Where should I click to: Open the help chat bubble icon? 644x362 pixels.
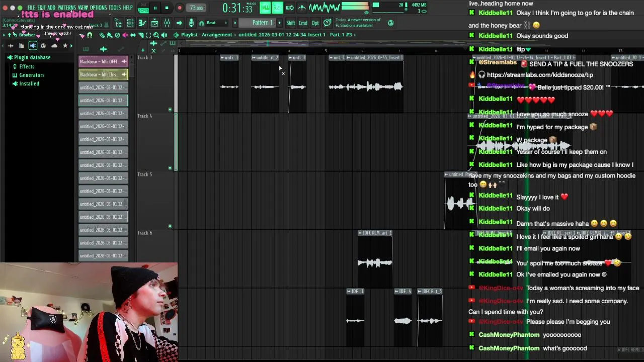pyautogui.click(x=328, y=23)
